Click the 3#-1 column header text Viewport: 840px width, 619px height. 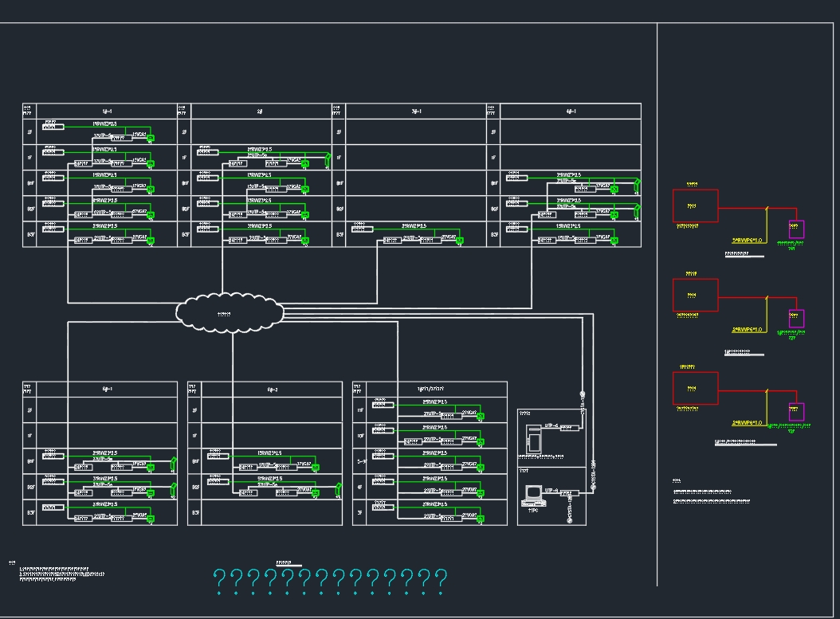coord(416,112)
